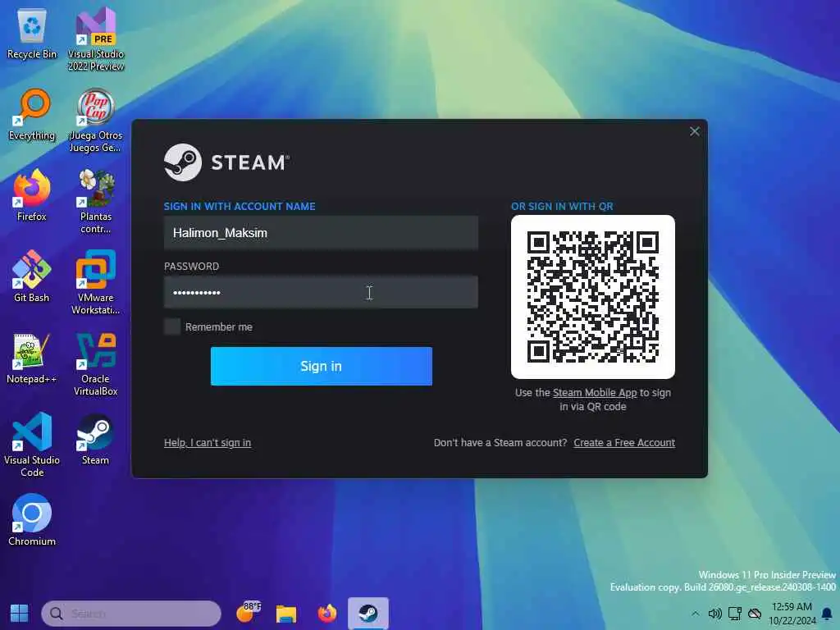Select the Firefox desktop shortcut
Screen dimensions: 840x630
pos(32,195)
